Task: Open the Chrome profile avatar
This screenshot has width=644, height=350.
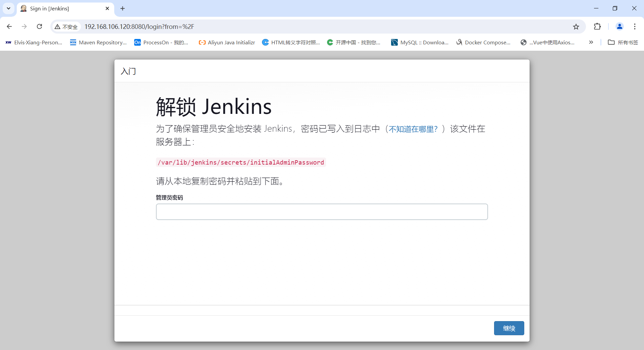Action: pos(620,27)
